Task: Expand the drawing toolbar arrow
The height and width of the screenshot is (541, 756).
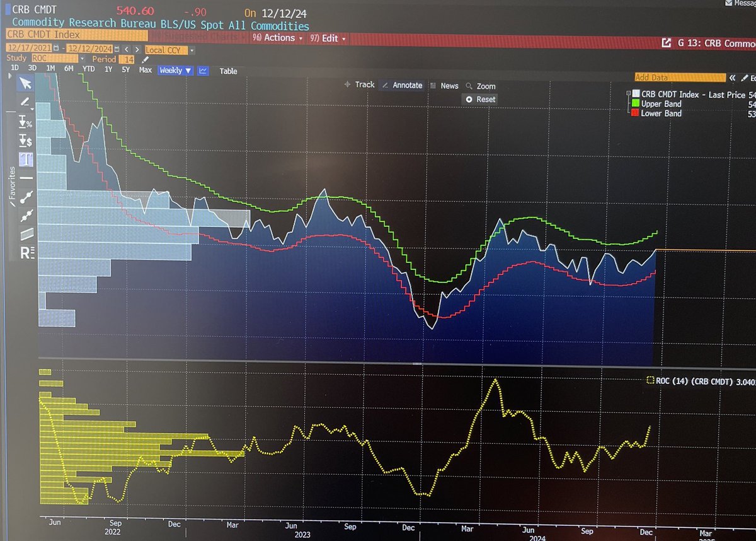Action: click(9, 76)
